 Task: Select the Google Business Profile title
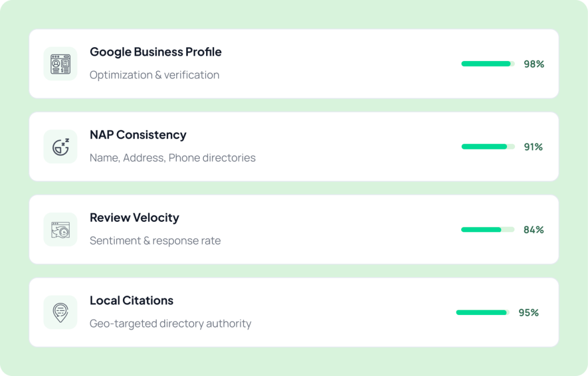click(x=156, y=52)
